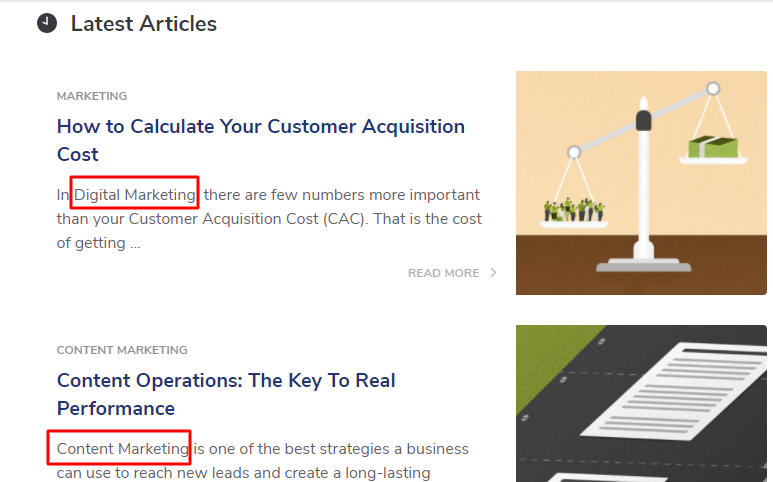Click the clock icon beside Latest Articles

[47, 22]
